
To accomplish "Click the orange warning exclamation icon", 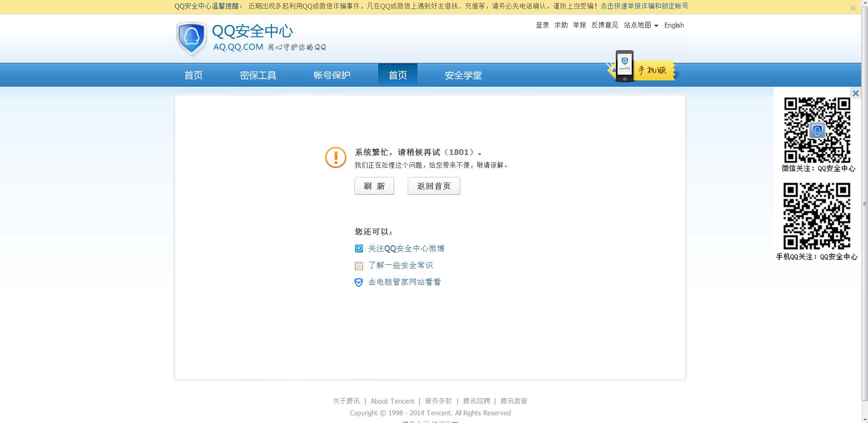I will point(335,157).
